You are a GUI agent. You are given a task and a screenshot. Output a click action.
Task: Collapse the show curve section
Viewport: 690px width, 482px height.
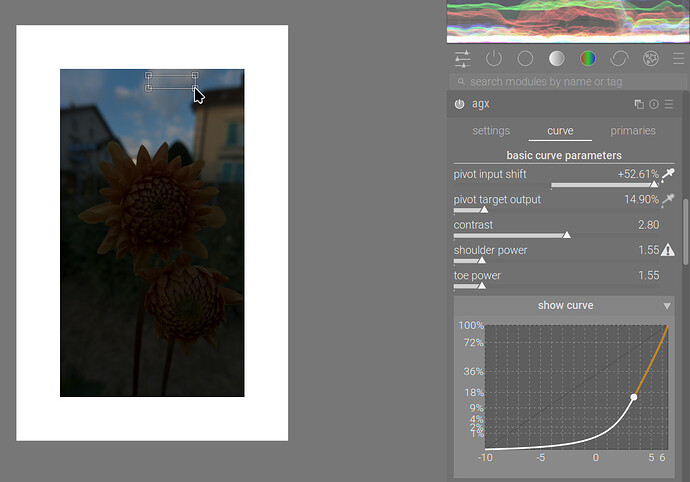pyautogui.click(x=667, y=306)
